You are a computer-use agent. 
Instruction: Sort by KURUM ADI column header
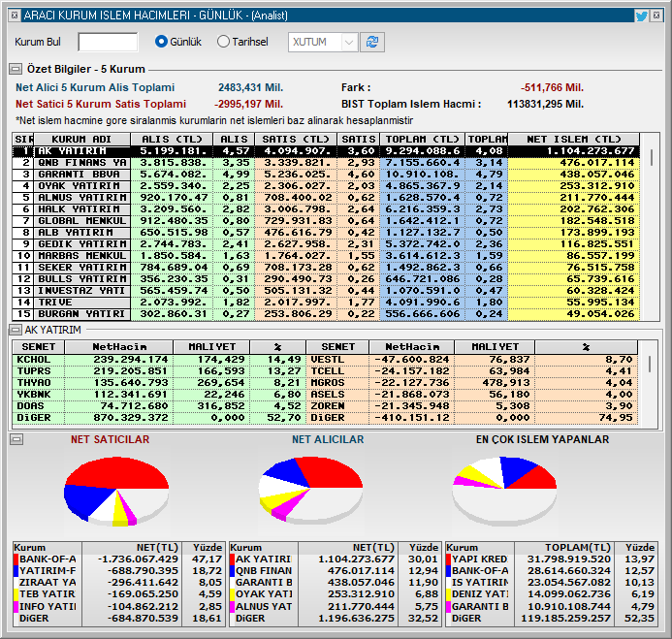point(81,140)
